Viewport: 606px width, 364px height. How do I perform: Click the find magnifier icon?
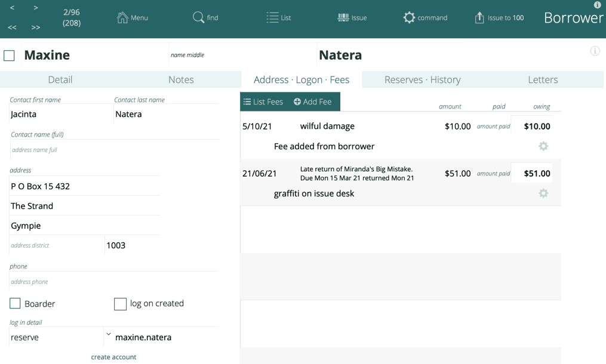198,17
